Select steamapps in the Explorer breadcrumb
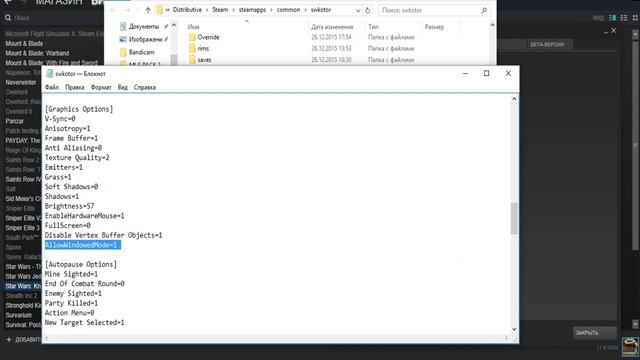 pyautogui.click(x=252, y=10)
